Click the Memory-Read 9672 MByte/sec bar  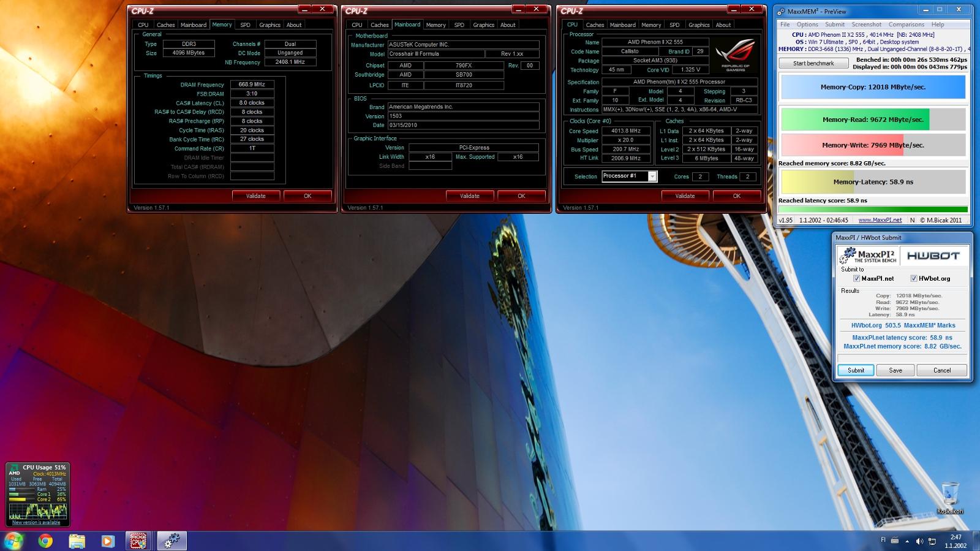(873, 120)
